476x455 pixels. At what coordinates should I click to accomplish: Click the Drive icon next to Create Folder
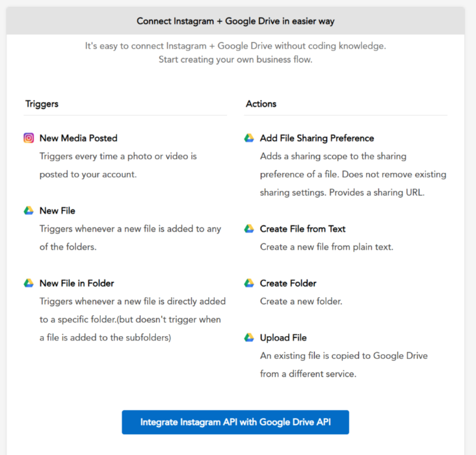click(x=249, y=283)
